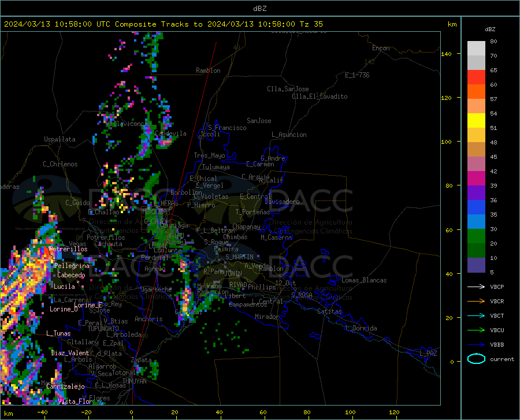Click the cyan 'current' ellipse legend icon

coord(476,359)
